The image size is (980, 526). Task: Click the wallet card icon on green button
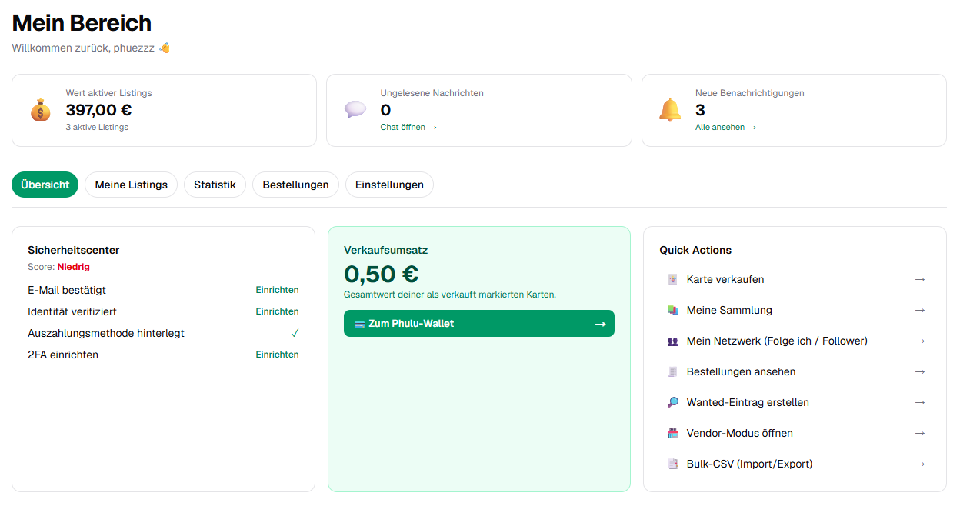[359, 324]
